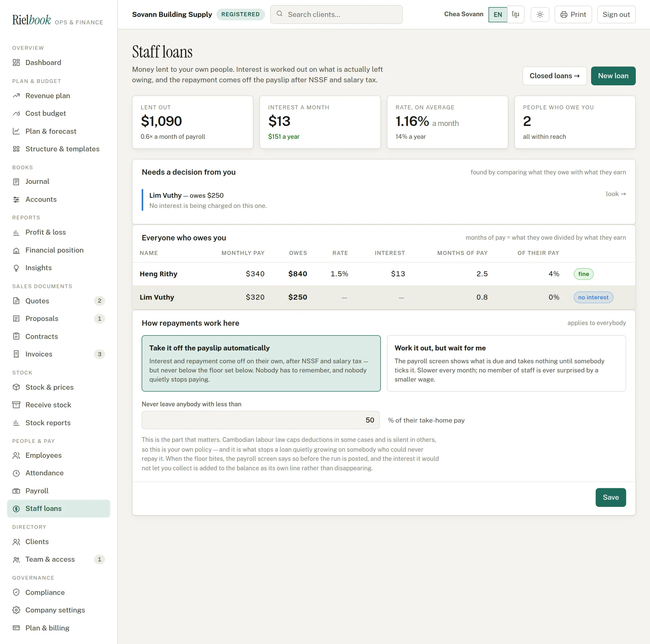Click the Financial position building icon
This screenshot has height=644, width=650.
tap(16, 251)
